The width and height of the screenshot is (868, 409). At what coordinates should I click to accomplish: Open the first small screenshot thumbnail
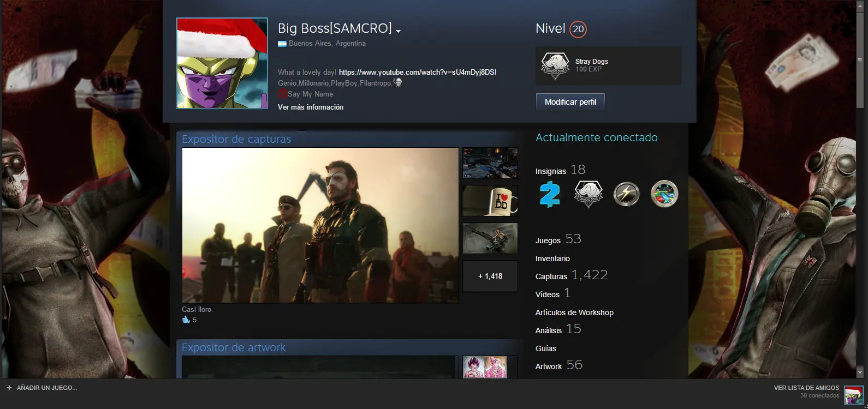(490, 163)
